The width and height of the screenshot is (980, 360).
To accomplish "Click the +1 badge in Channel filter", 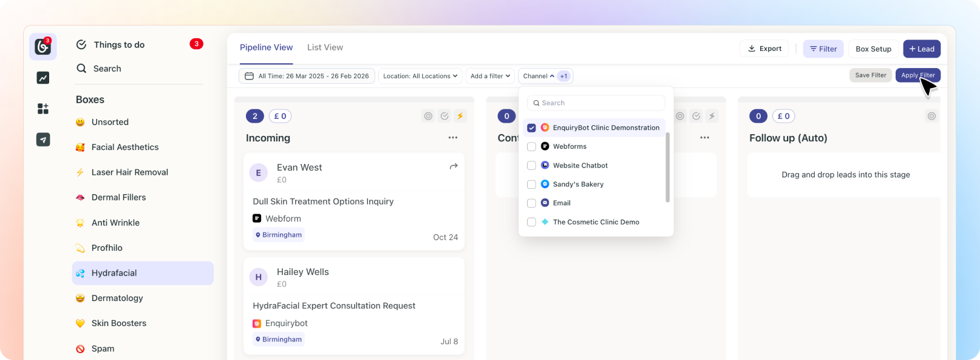I will click(x=563, y=76).
